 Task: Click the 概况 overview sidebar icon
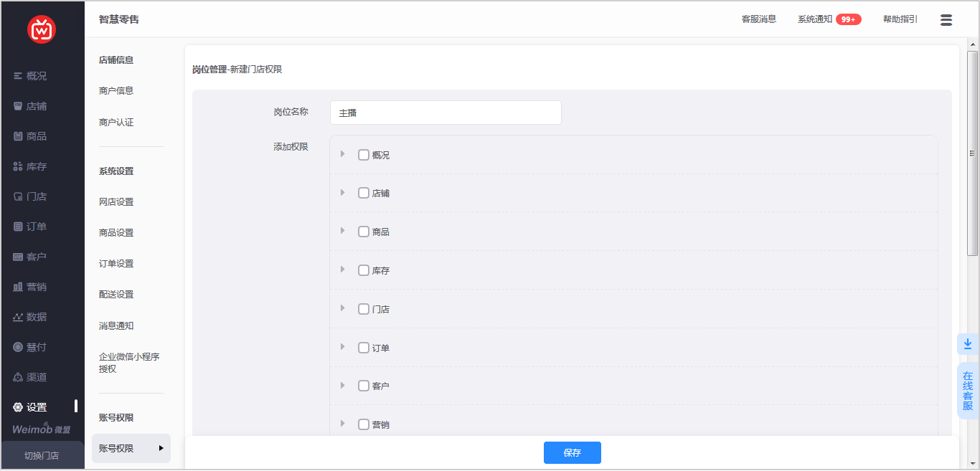(19, 76)
